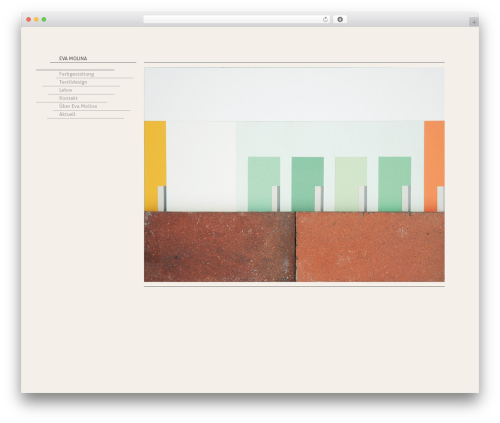Click the download icon beside address bar

(x=340, y=19)
